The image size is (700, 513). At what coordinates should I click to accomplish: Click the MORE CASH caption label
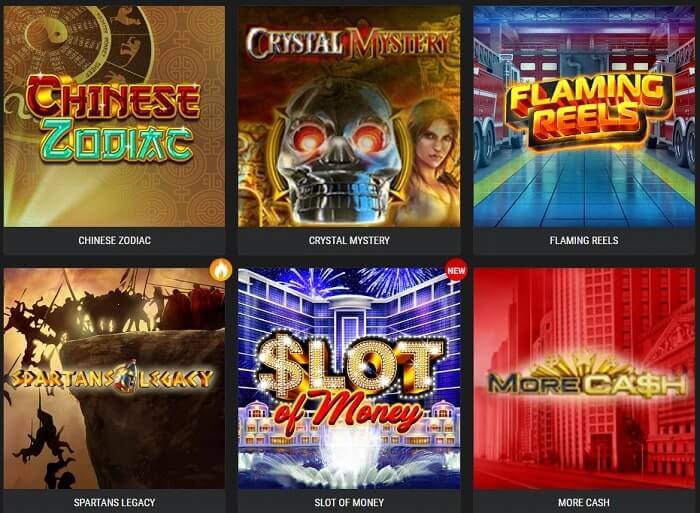point(584,502)
